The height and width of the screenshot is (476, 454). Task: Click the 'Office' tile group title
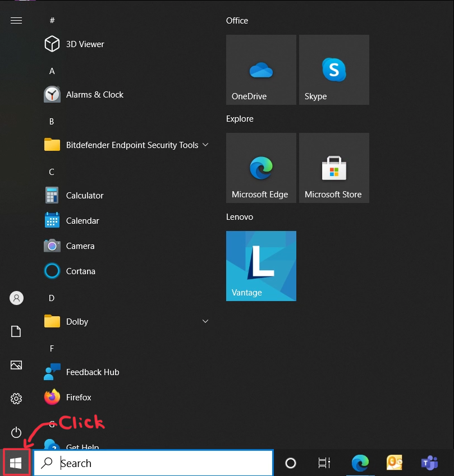pyautogui.click(x=237, y=21)
